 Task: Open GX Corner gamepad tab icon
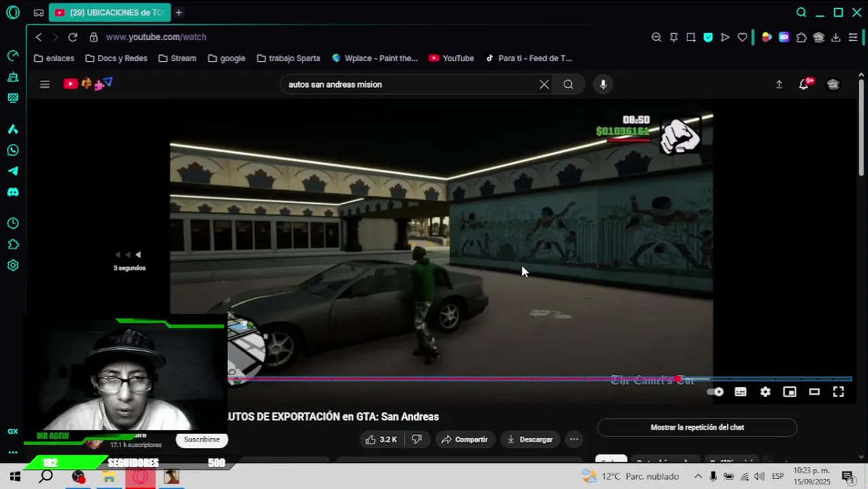[x=39, y=12]
